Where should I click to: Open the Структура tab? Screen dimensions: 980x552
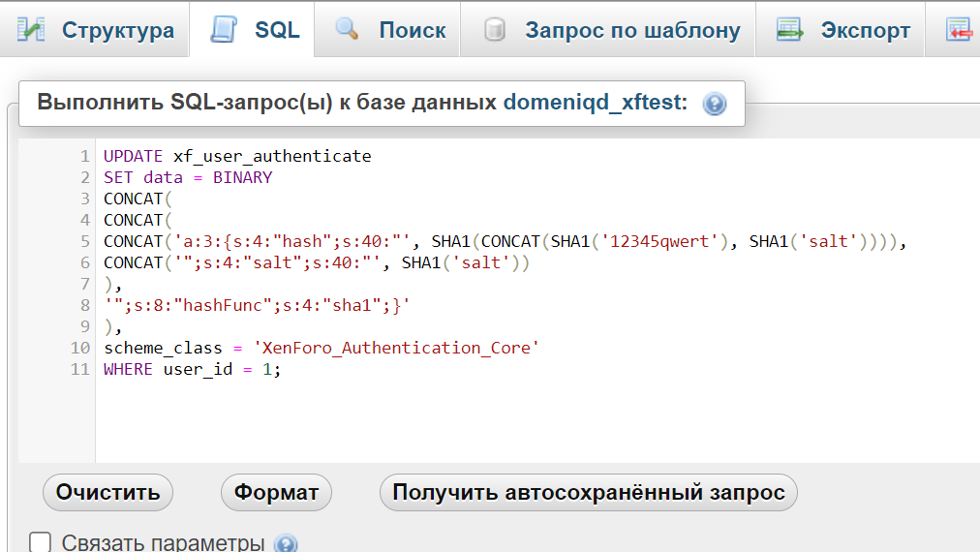[x=94, y=29]
